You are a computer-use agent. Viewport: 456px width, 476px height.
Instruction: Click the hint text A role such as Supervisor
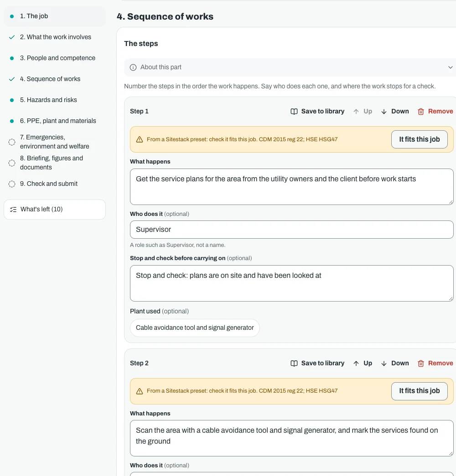coord(177,245)
